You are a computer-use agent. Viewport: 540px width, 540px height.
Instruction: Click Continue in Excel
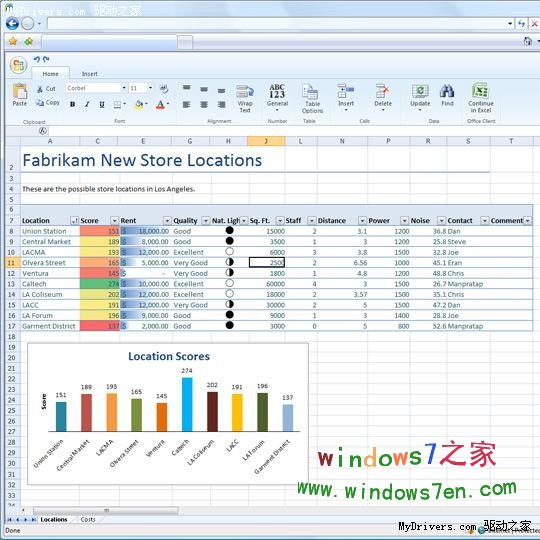[x=480, y=98]
